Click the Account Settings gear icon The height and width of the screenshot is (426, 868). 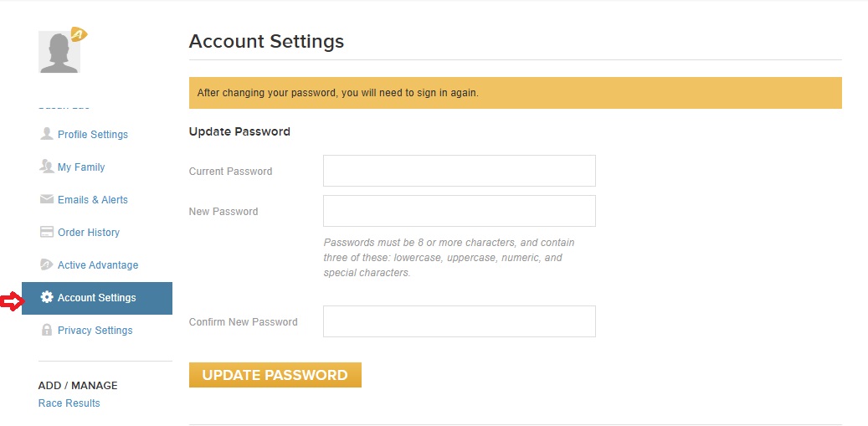click(x=47, y=297)
